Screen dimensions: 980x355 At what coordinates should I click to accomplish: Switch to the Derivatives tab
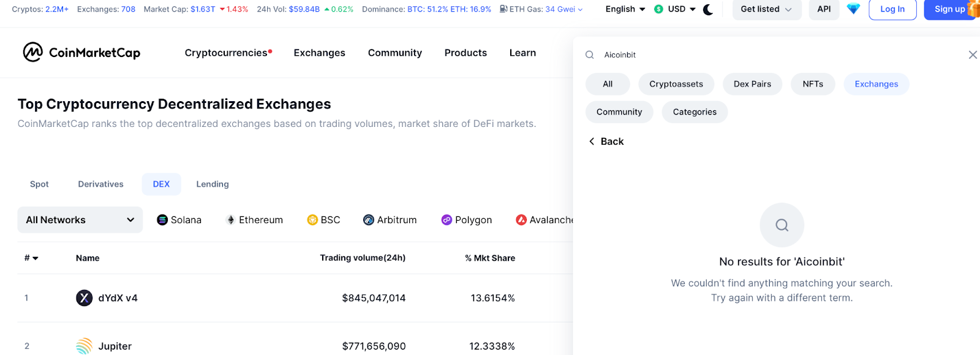[100, 184]
